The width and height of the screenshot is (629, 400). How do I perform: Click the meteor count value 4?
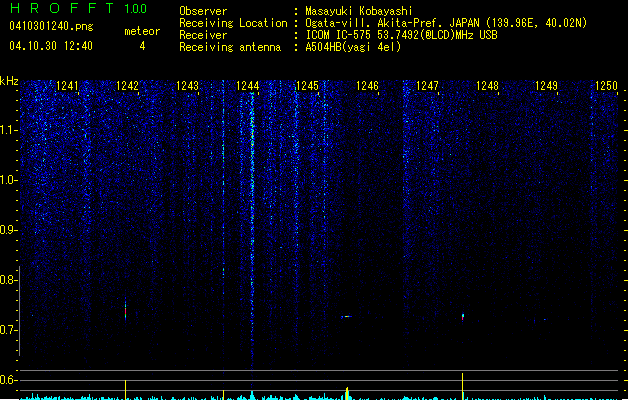click(x=142, y=46)
